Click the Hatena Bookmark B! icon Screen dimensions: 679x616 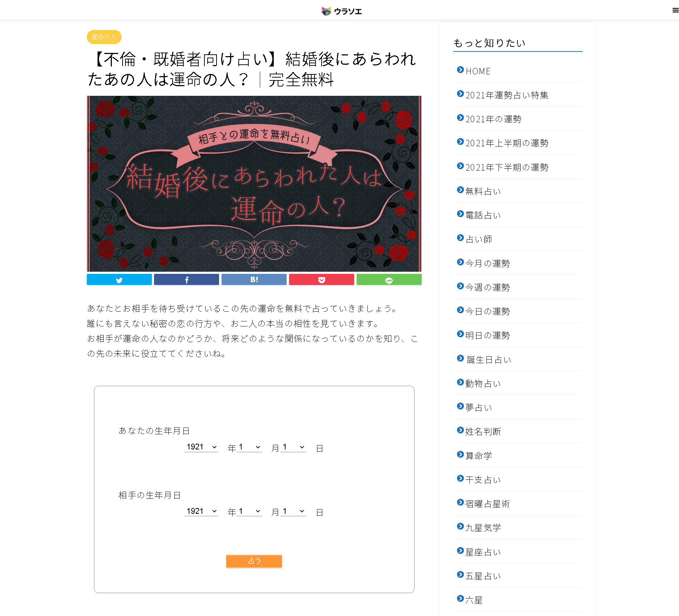click(x=254, y=280)
